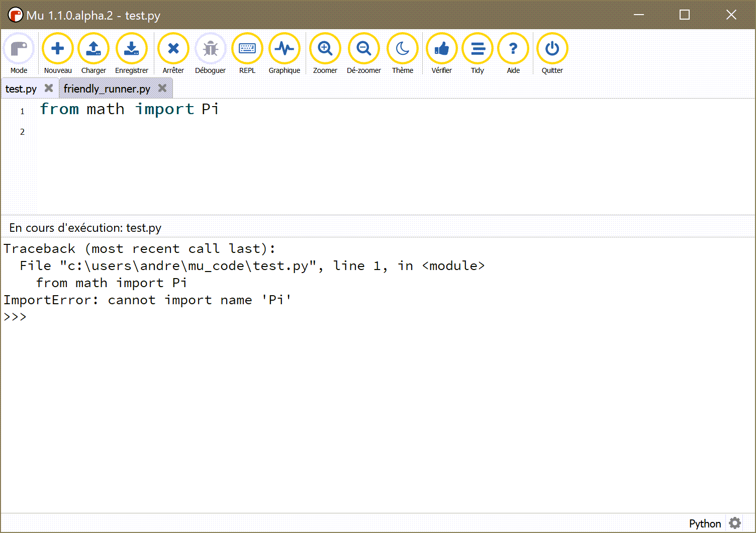
Task: Click the empty line 2 in editor
Action: (396, 132)
